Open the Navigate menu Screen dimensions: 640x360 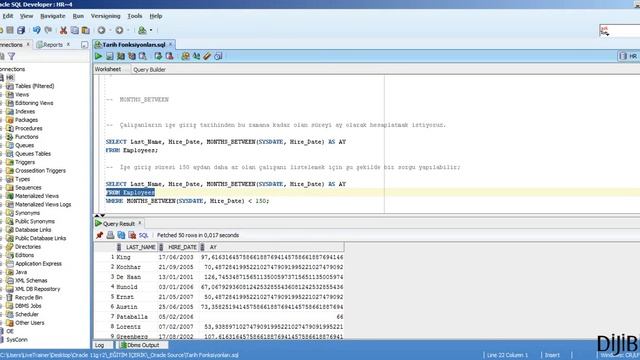click(53, 16)
